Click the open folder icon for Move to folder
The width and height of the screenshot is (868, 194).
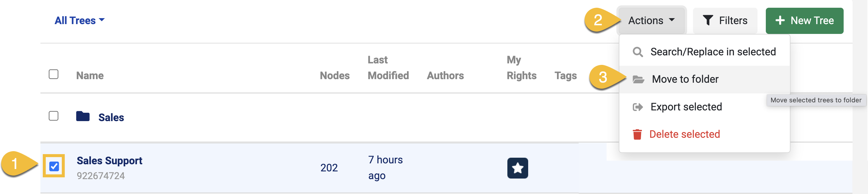638,79
